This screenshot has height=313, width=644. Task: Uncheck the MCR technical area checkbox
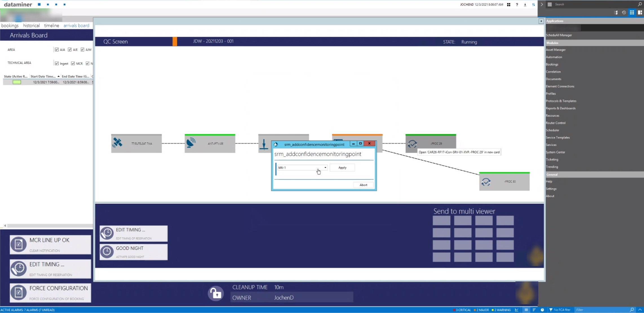pos(73,64)
